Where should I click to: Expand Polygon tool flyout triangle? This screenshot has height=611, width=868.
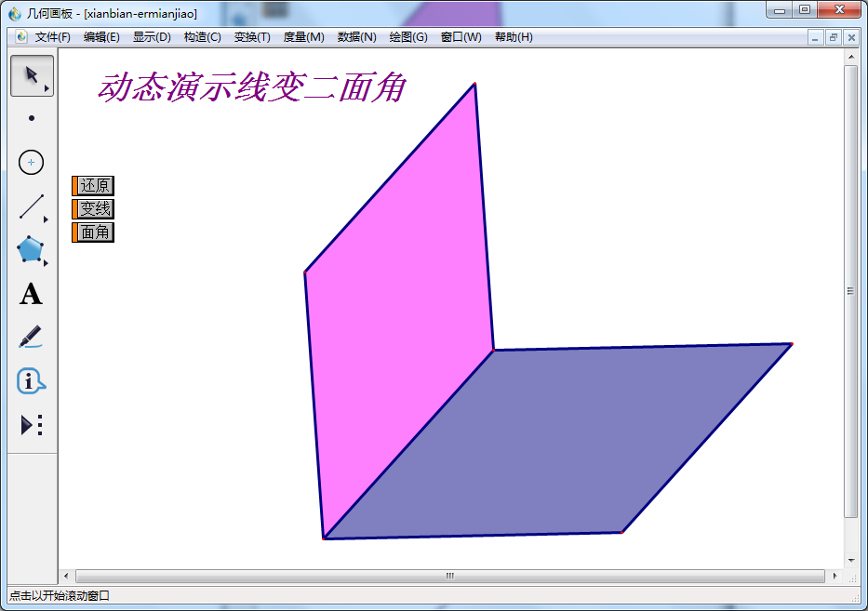pos(46,263)
